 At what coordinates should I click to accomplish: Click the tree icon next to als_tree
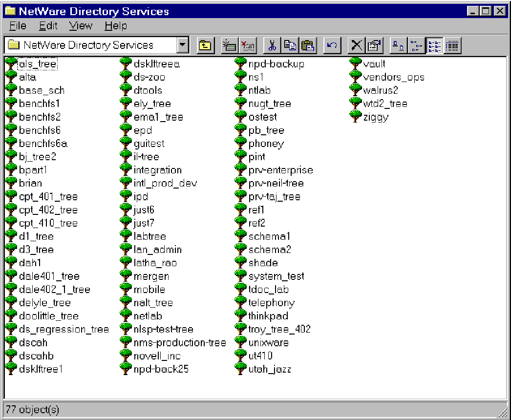click(11, 63)
